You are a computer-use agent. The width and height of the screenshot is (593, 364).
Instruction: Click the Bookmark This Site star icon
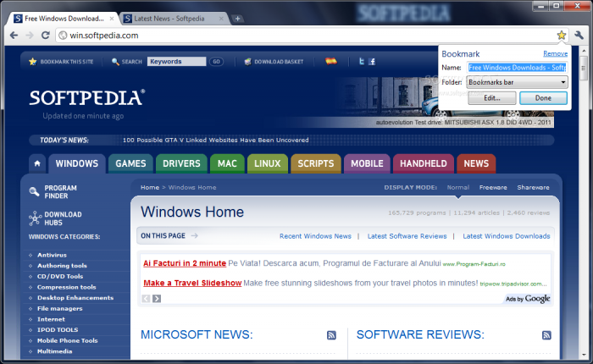[32, 61]
